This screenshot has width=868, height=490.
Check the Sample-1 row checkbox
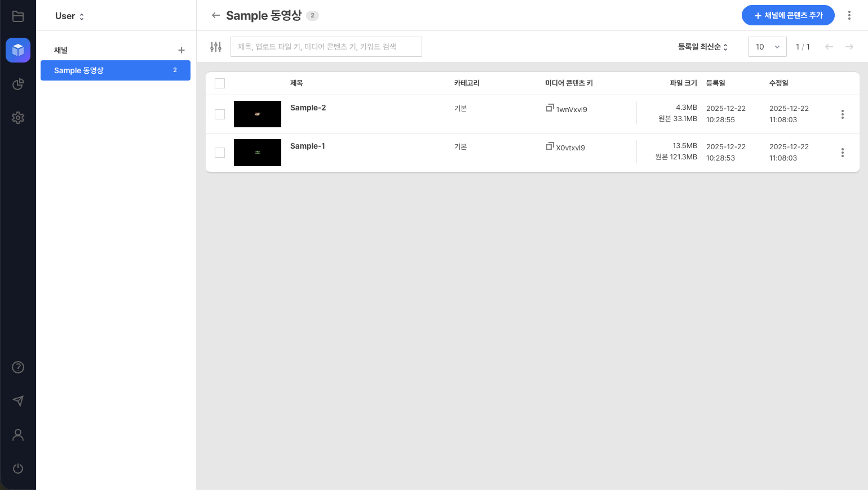220,153
